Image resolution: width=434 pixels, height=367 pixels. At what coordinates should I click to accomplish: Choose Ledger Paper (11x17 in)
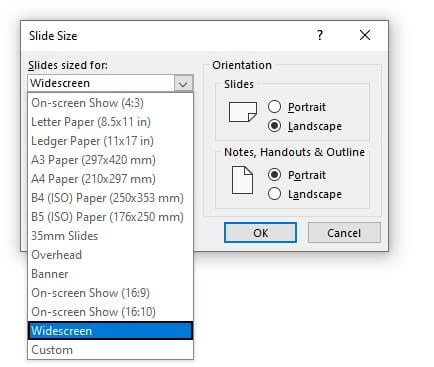(x=110, y=141)
